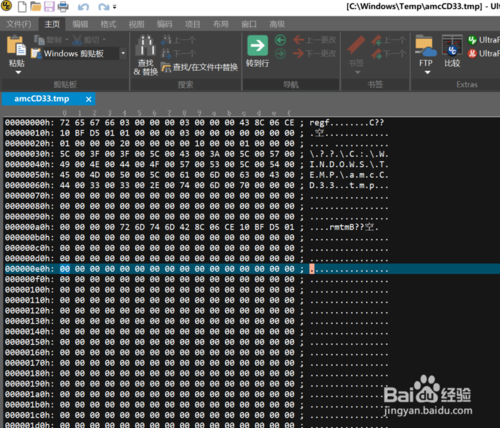Viewport: 500px width, 428px height.
Task: Click the Windows 剪贴板 clipboard icon
Action: tap(36, 53)
